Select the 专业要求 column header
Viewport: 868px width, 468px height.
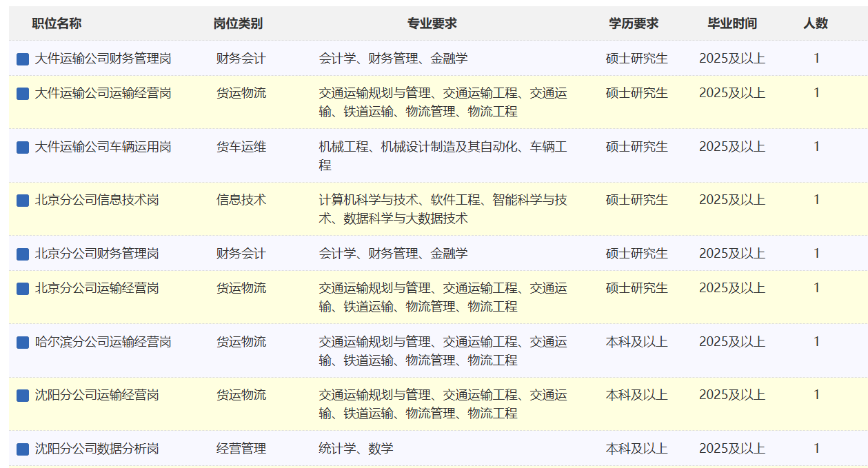point(432,23)
